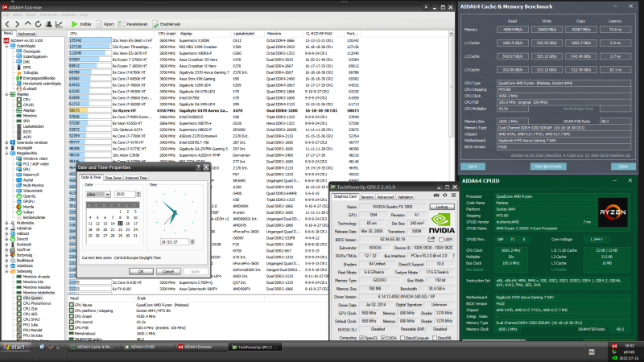644x362 pixels.
Task: Open GPU-Z hamburger menu
Action: (x=453, y=195)
